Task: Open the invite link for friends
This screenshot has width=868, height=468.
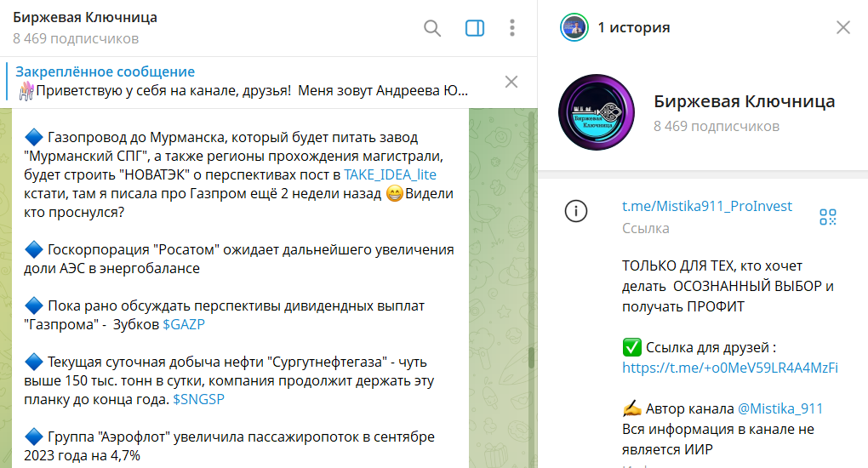Action: pyautogui.click(x=729, y=368)
